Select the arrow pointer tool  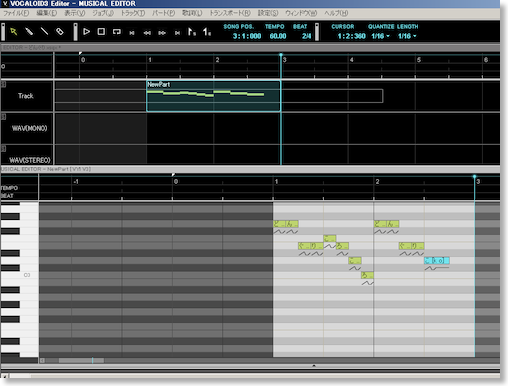tap(14, 32)
